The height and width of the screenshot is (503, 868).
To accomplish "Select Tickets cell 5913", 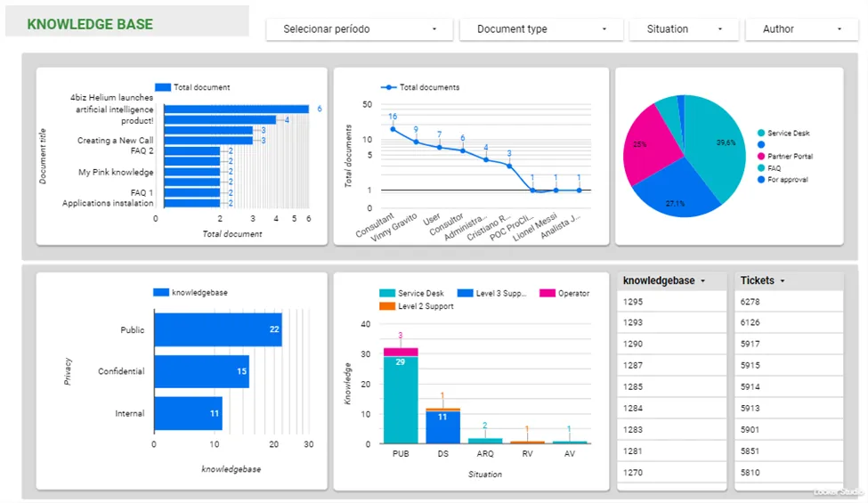I will (x=789, y=409).
